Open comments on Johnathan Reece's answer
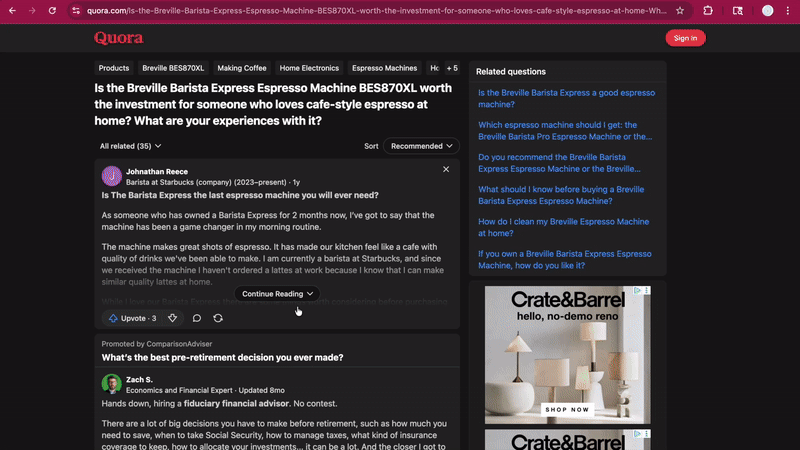 [x=197, y=318]
